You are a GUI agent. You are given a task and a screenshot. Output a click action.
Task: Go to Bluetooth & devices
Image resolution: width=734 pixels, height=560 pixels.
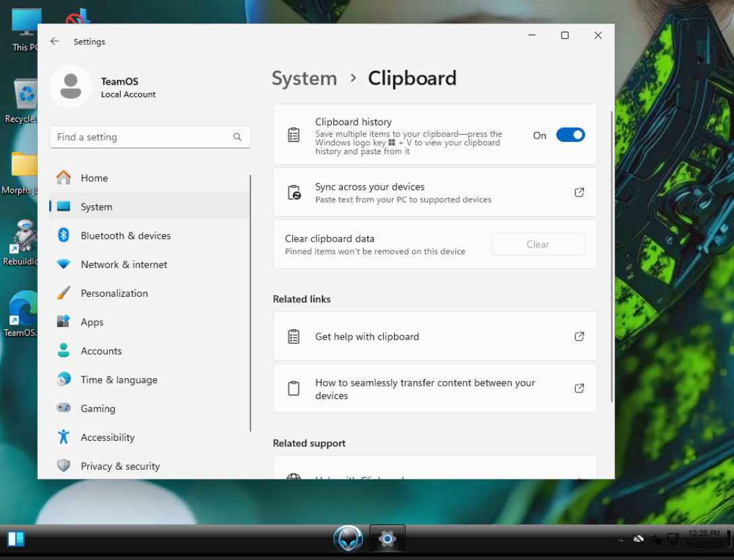(x=149, y=236)
